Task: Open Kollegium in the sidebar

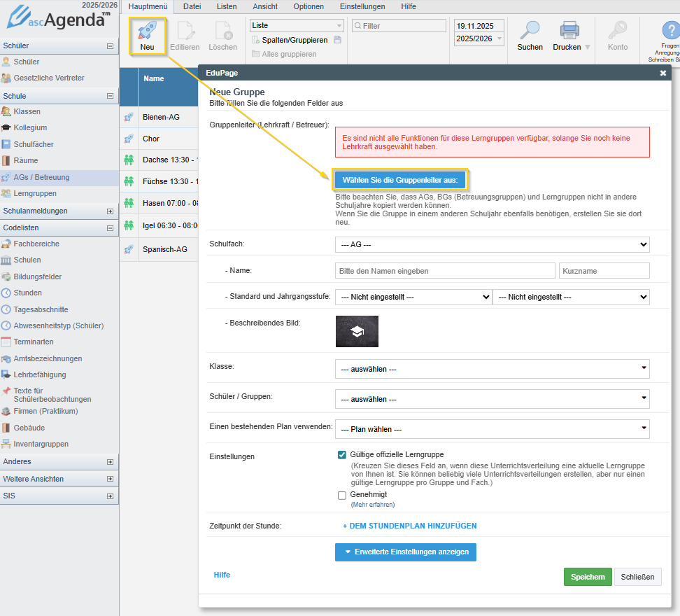Action: (30, 127)
